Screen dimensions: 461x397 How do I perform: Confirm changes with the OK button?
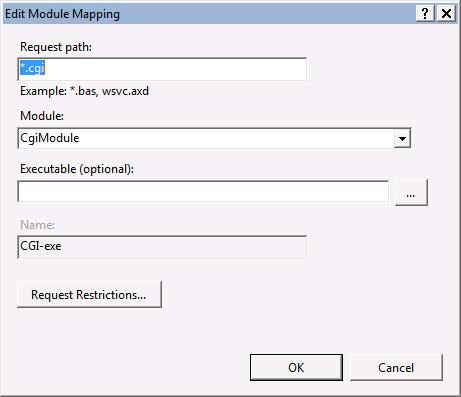coord(296,367)
